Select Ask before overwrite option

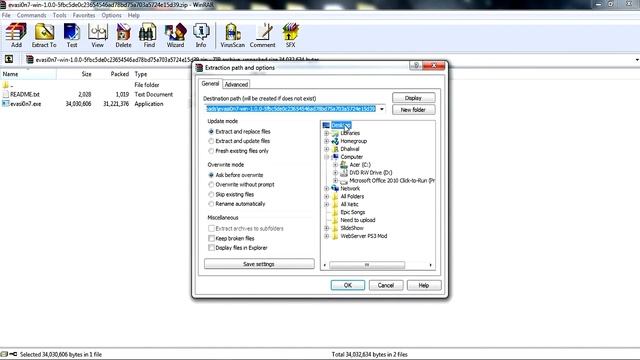tap(211, 175)
